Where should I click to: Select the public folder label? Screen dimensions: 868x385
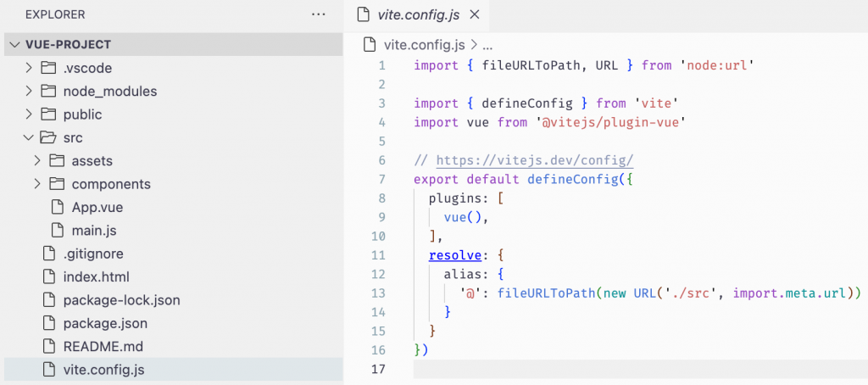coord(82,114)
